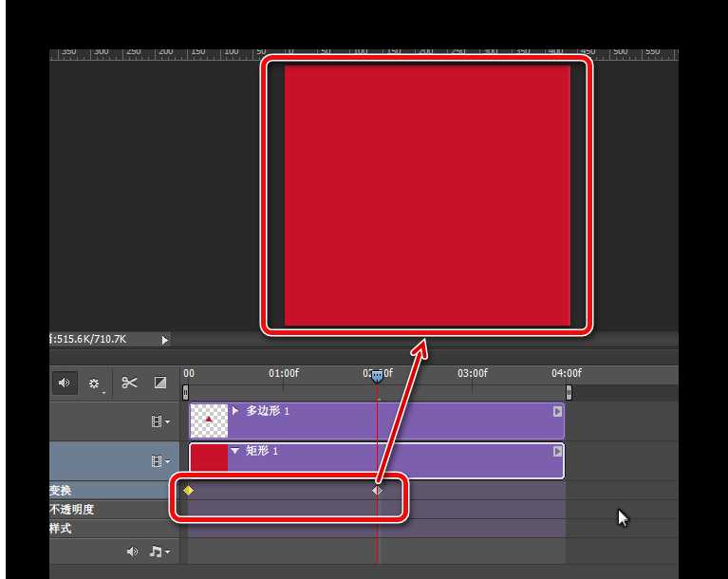Open the 矩形 1 clip end options arrow
The image size is (728, 579).
click(557, 452)
